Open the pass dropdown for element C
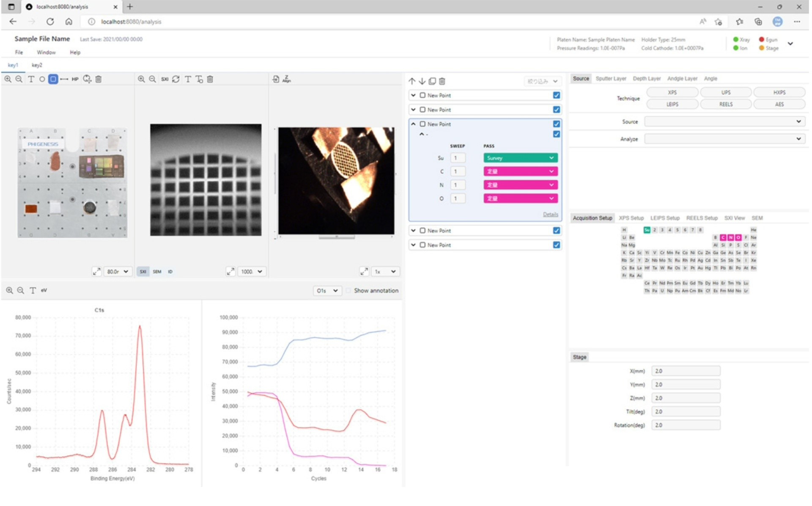Viewport: 812px width, 506px height. click(520, 172)
